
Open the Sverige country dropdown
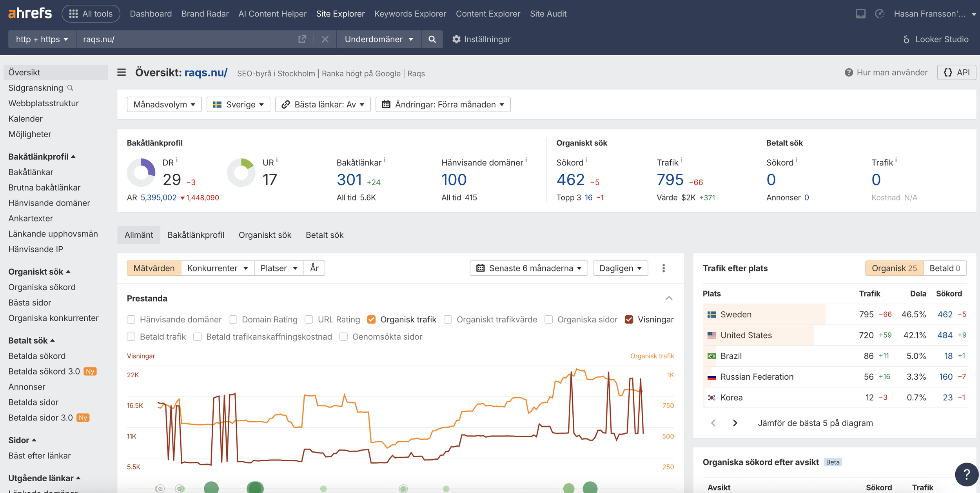238,105
